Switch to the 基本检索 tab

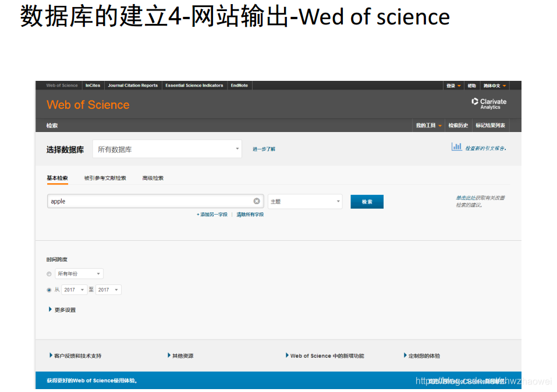57,178
